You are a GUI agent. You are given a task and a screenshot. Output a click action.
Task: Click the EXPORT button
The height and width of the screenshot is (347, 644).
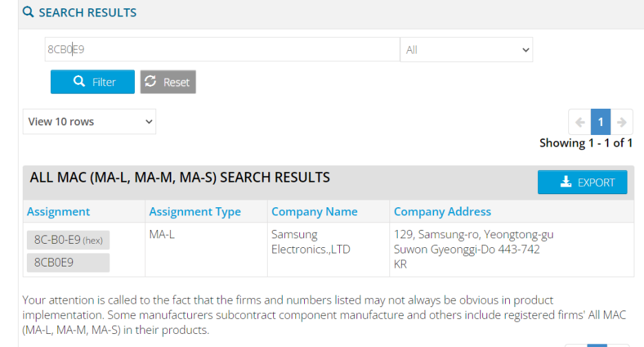582,182
